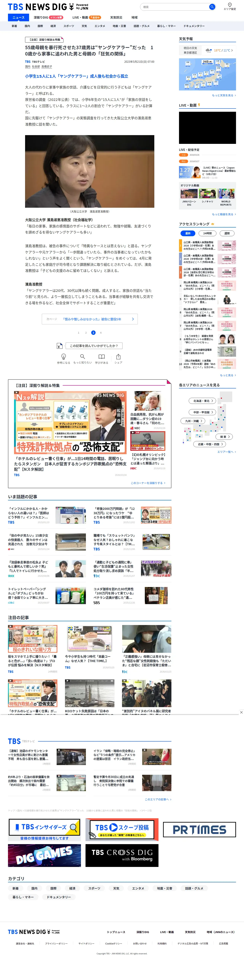This screenshot has width=244, height=980.
Task: Click the もっと知りたい magnifier reaction icon
Action: [82, 357]
